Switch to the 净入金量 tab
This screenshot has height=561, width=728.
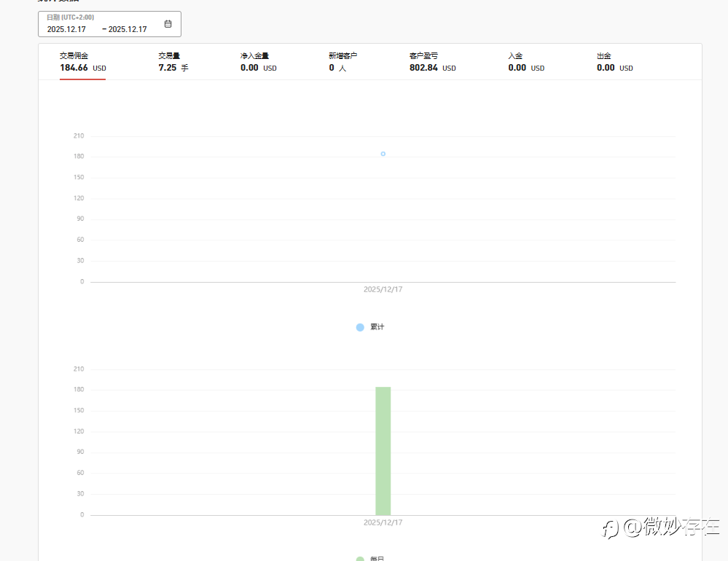258,62
